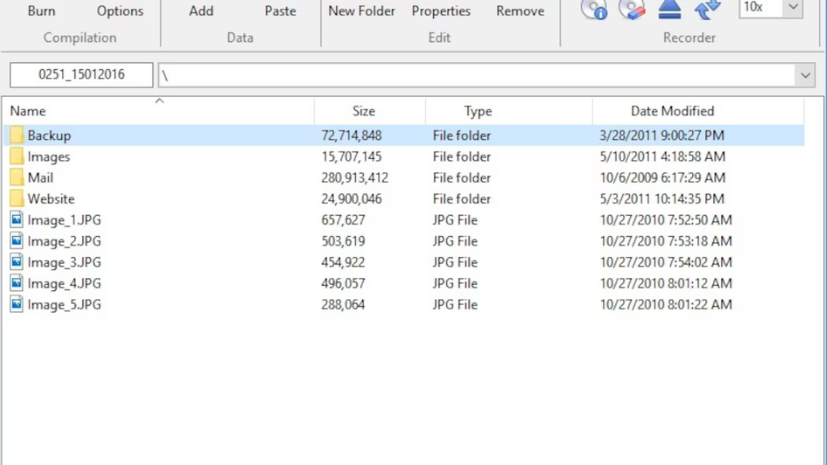This screenshot has width=827, height=465.
Task: Click the Burn button
Action: point(42,11)
